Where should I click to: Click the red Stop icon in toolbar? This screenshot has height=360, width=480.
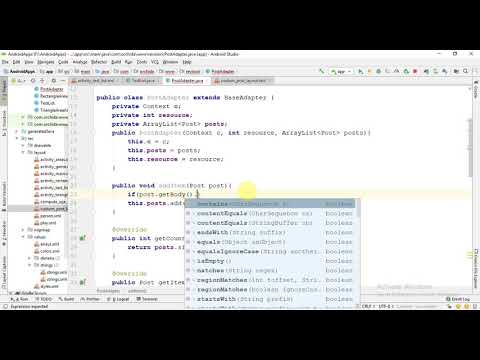[x=415, y=71]
